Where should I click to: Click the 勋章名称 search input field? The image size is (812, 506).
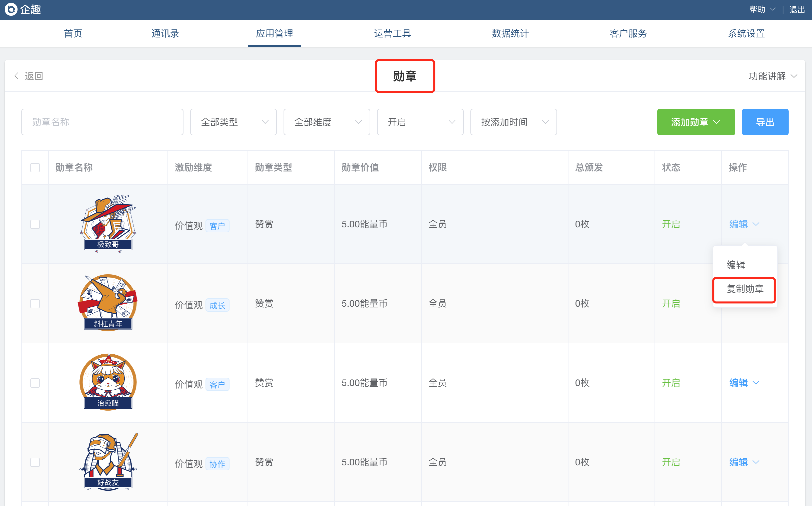[x=102, y=122]
